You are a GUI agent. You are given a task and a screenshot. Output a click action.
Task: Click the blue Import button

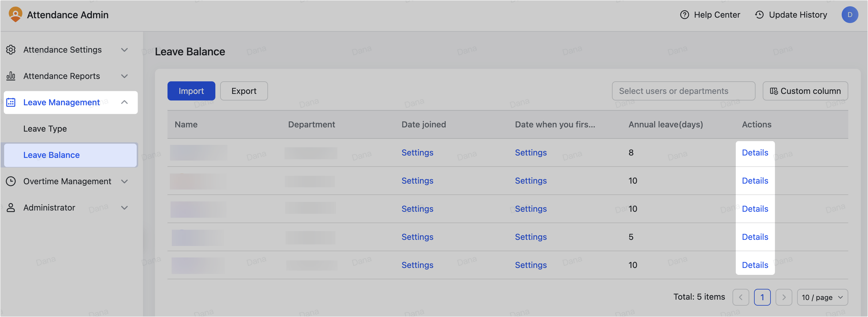click(x=191, y=91)
